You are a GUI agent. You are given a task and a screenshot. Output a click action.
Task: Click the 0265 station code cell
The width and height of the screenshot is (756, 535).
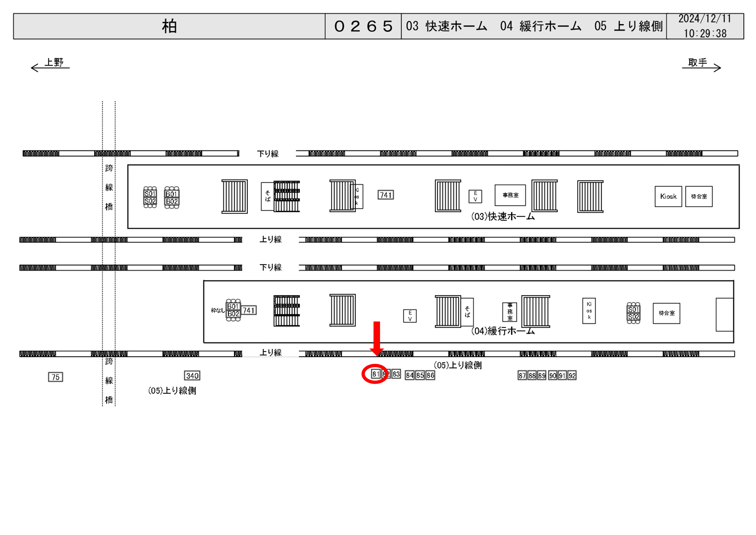(363, 26)
